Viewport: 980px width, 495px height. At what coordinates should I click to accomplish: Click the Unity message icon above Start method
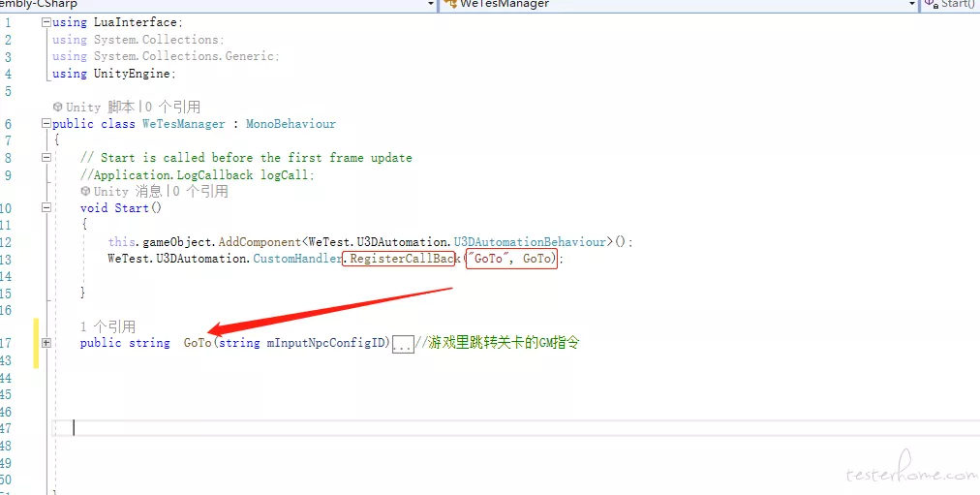pos(85,191)
